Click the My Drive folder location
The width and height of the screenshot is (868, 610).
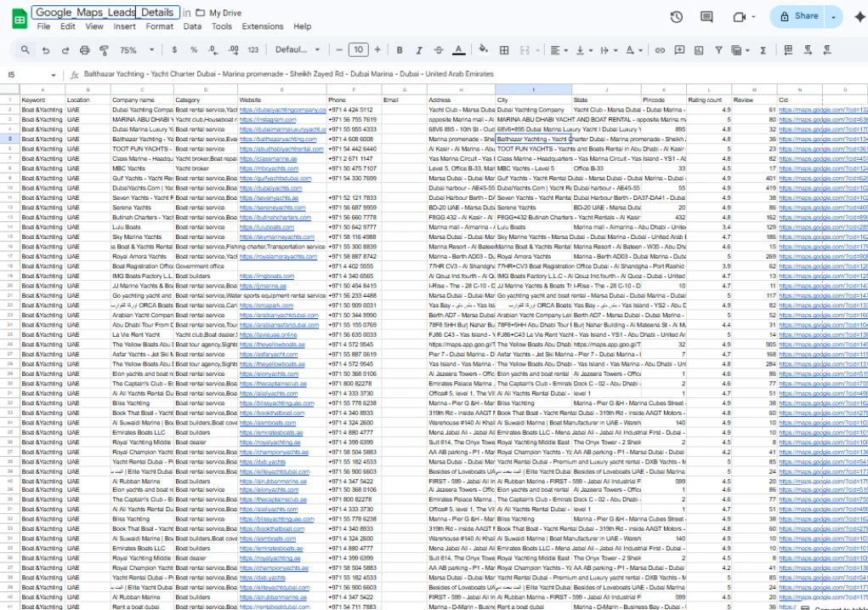pos(218,13)
